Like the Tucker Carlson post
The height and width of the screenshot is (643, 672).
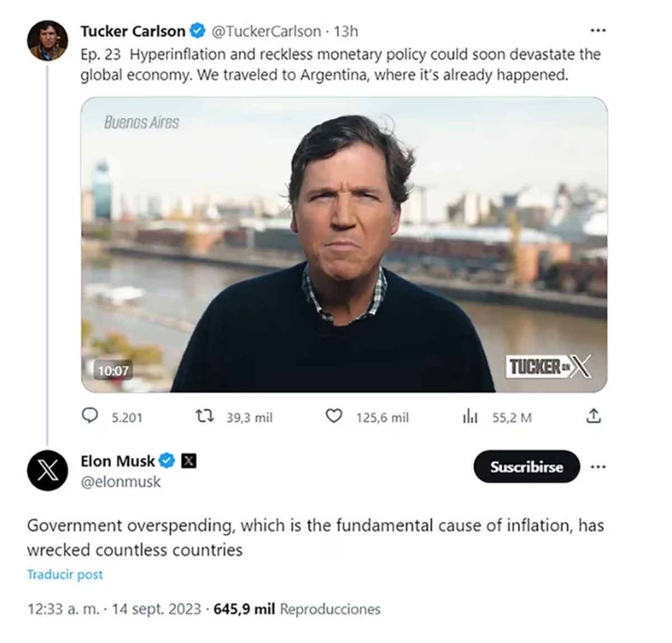click(334, 416)
